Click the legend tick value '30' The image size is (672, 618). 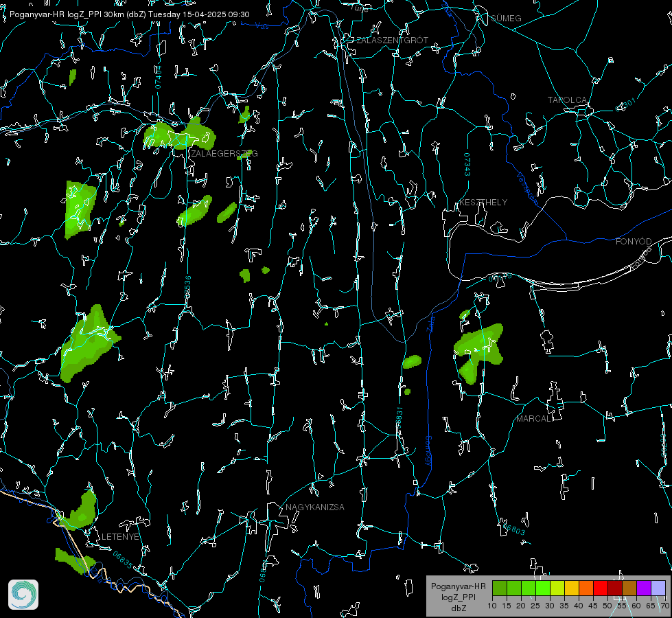click(549, 606)
